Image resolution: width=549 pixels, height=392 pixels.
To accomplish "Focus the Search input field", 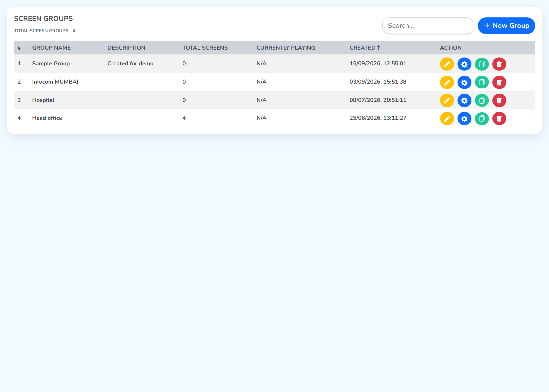I will [x=428, y=25].
